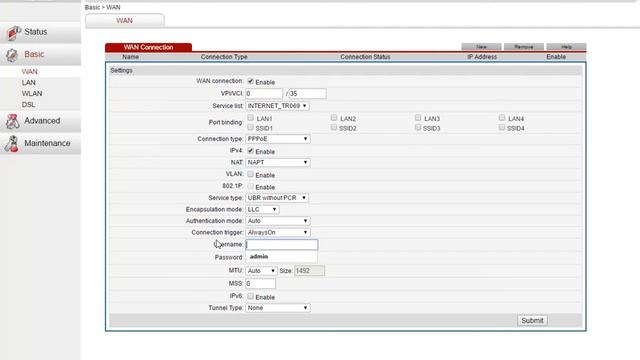Click the Help button
This screenshot has height=360, width=640.
coord(566,47)
